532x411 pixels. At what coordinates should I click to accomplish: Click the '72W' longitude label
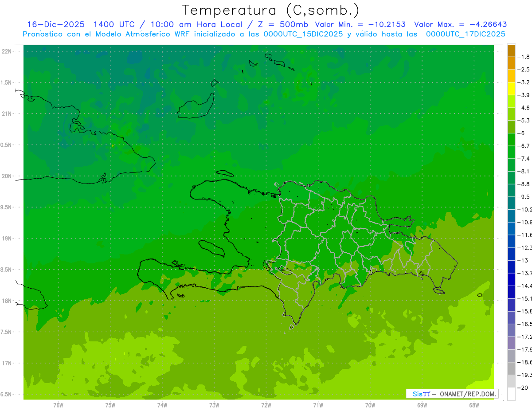click(x=266, y=405)
